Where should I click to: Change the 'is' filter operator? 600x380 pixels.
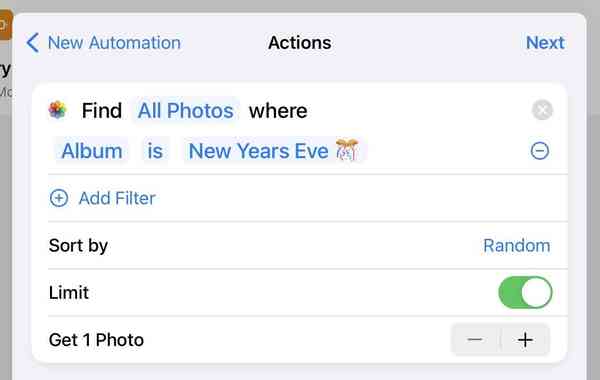(155, 151)
